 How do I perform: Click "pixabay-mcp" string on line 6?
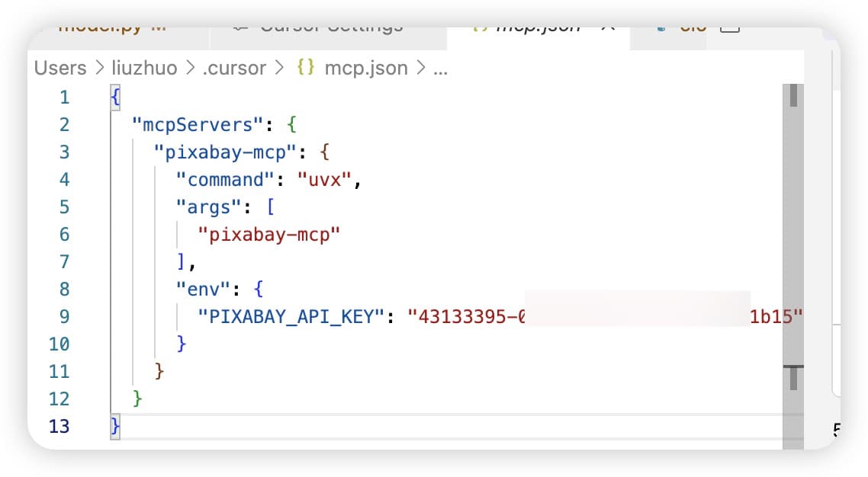click(x=269, y=235)
